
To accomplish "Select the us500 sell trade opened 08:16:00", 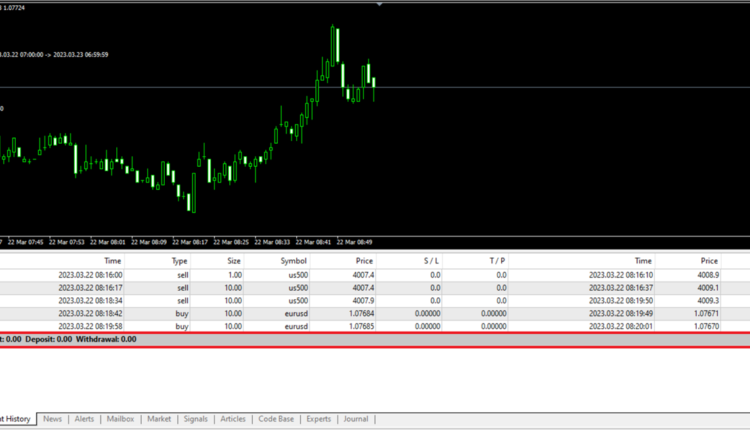I will click(200, 274).
